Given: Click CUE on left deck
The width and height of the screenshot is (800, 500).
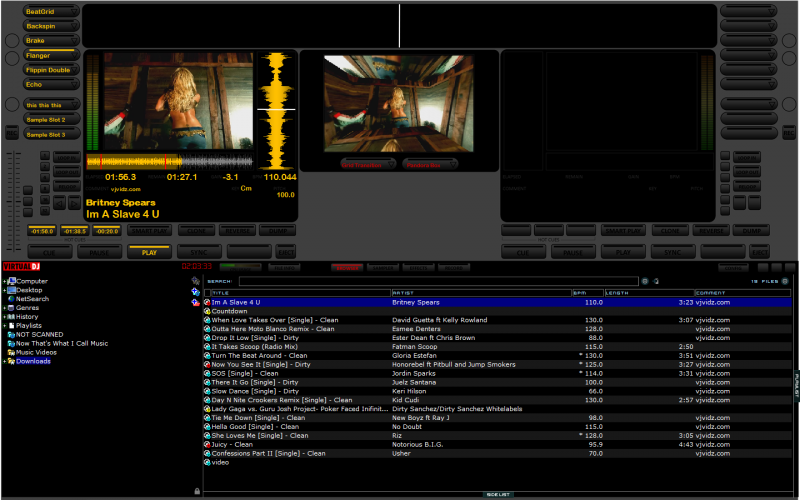Looking at the screenshot, I should click(x=49, y=252).
